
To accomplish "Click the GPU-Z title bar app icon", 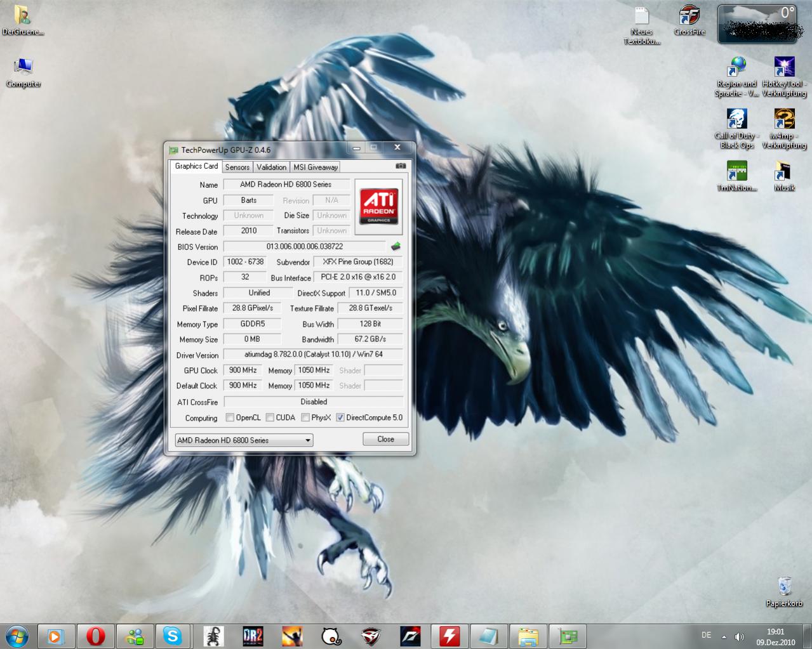I will [x=173, y=150].
